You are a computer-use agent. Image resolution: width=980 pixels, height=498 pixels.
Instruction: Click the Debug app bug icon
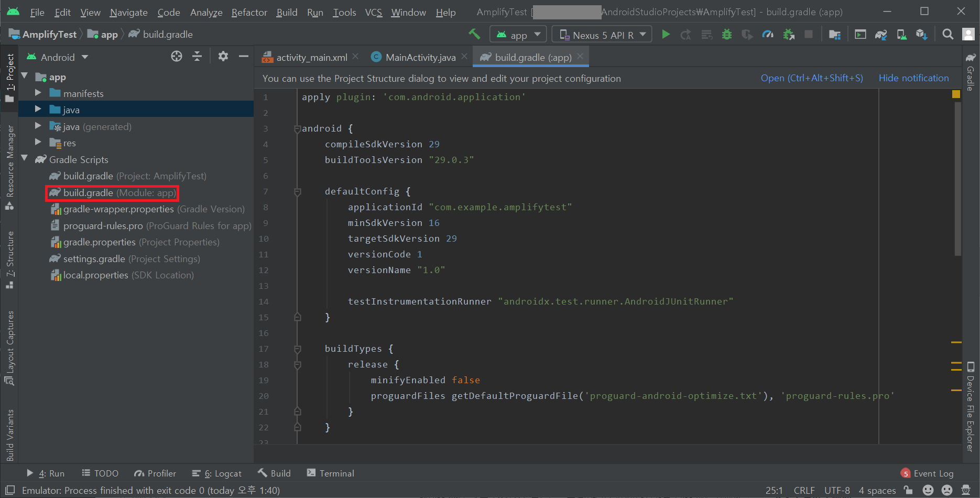727,35
